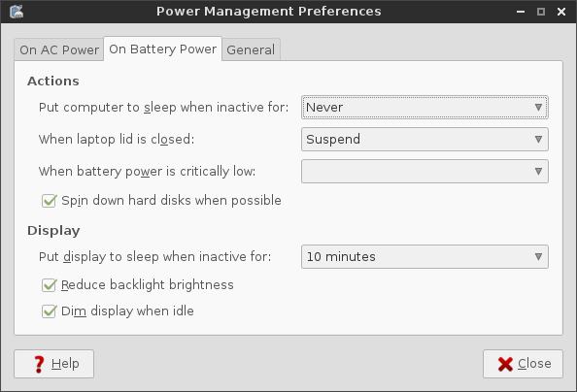577x392 pixels.
Task: Click the arrow on the Suspend combo box
Action: [x=538, y=140]
